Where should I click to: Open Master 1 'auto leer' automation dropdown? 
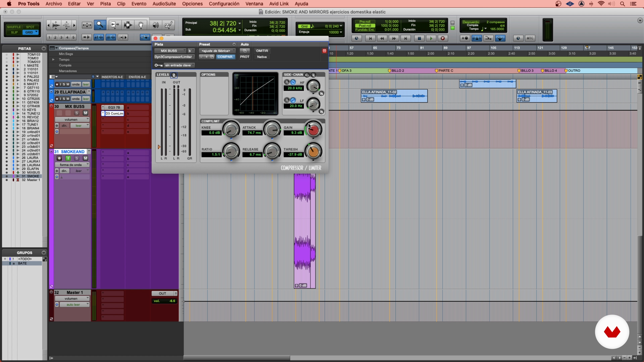pyautogui.click(x=74, y=305)
